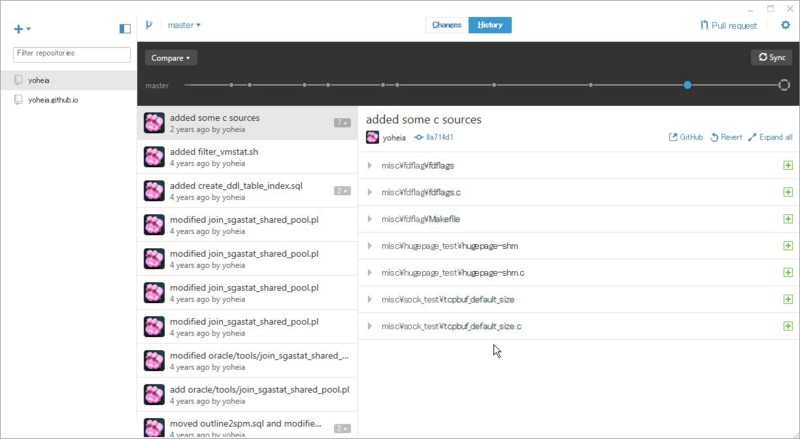The width and height of the screenshot is (800, 439).
Task: Select commit 'modified oracle/tools/join_sgastat_shared_...'
Action: tap(247, 361)
